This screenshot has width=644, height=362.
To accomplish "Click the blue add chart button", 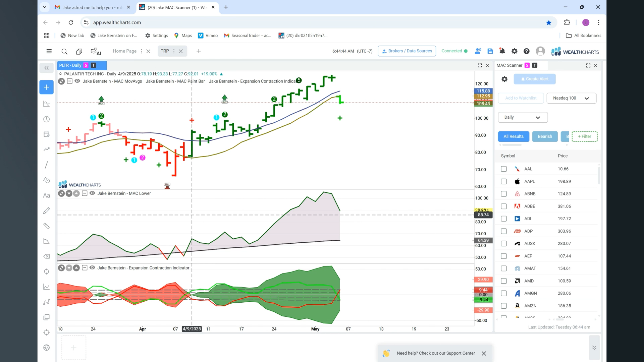I will point(46,87).
